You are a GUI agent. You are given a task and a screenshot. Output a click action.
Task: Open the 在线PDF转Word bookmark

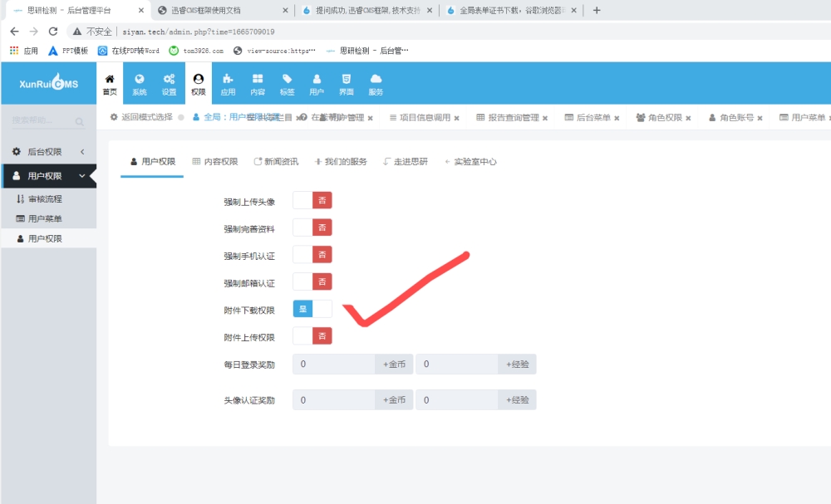[129, 51]
